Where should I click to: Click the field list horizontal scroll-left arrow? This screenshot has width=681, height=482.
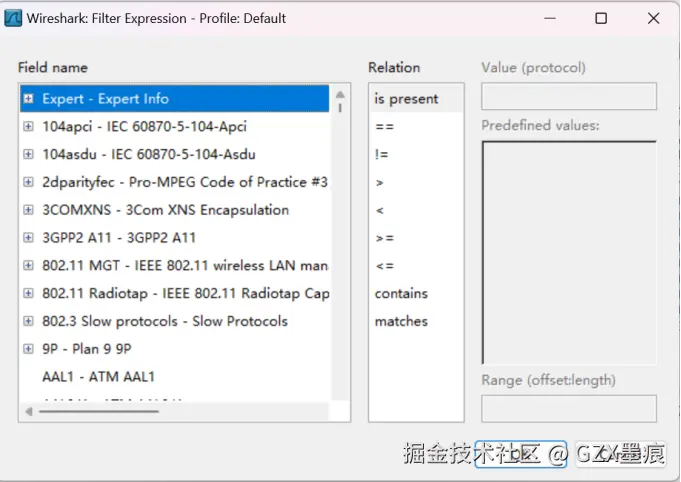tap(29, 411)
